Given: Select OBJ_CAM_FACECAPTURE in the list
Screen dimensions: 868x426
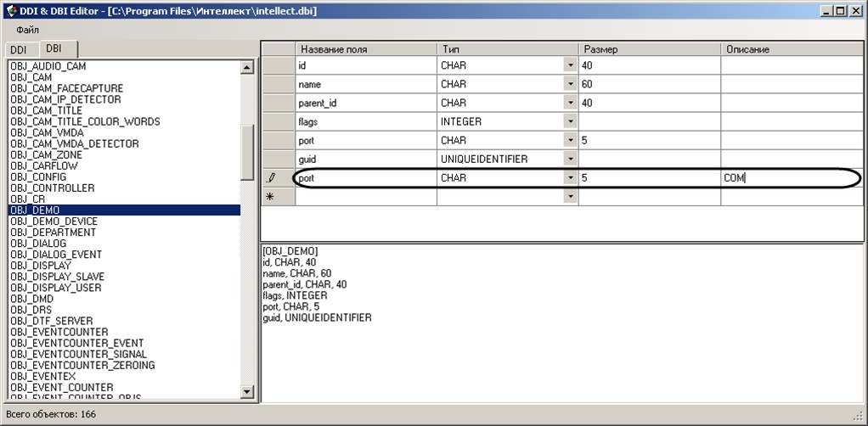Looking at the screenshot, I should pyautogui.click(x=67, y=88).
